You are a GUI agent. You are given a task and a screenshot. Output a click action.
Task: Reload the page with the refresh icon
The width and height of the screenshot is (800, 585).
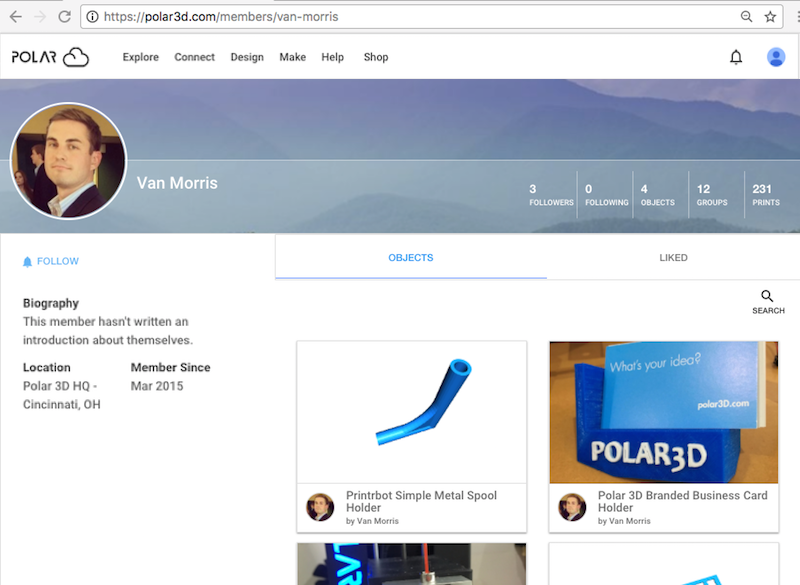point(64,17)
